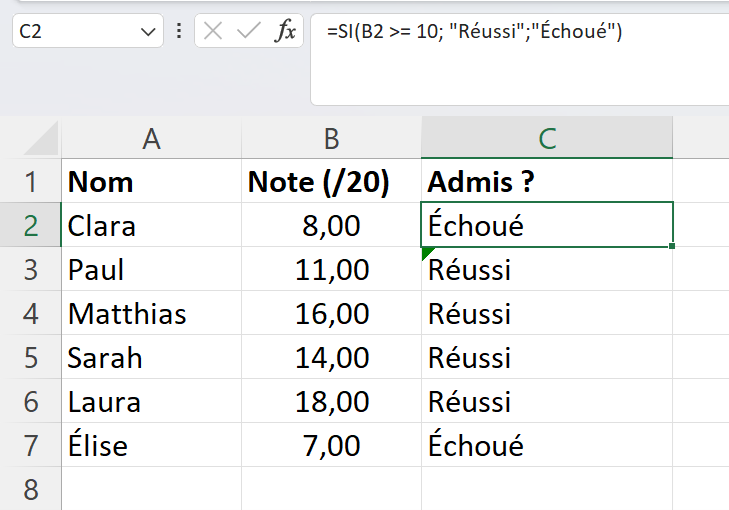This screenshot has height=510, width=729.
Task: Select the cell containing Paul
Action: coord(152,269)
